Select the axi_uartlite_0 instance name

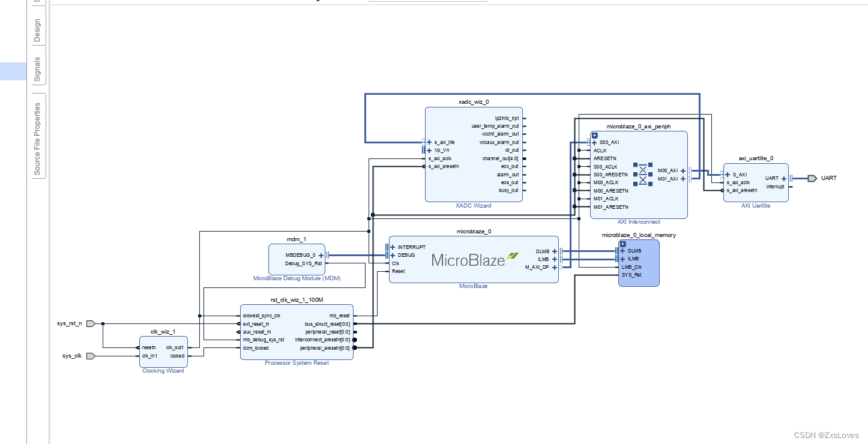756,158
